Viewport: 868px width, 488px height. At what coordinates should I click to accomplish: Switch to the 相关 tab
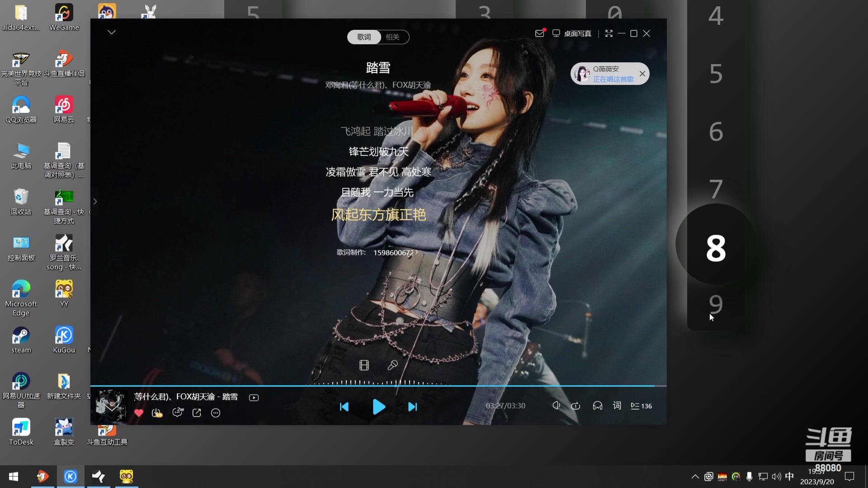393,37
